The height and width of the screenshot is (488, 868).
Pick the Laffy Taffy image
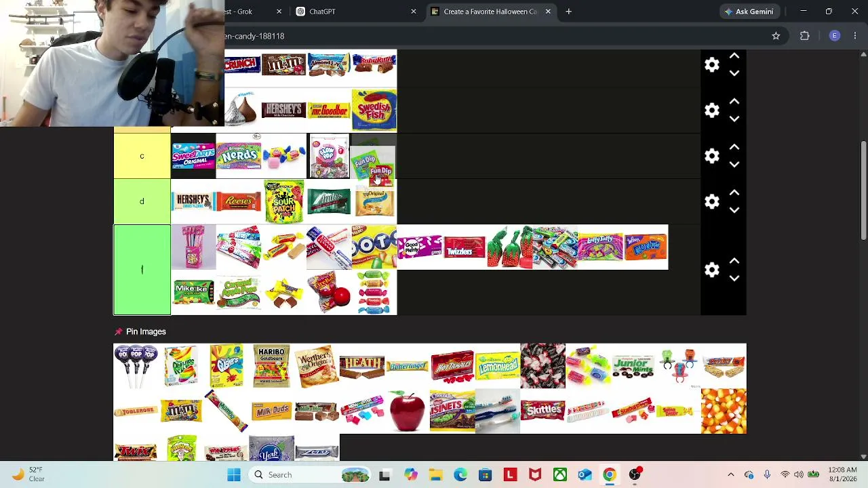(600, 247)
